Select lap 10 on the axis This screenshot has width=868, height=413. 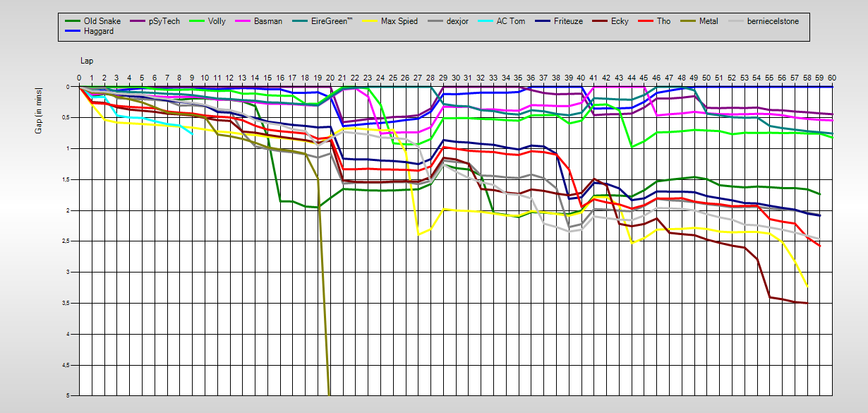(x=205, y=77)
